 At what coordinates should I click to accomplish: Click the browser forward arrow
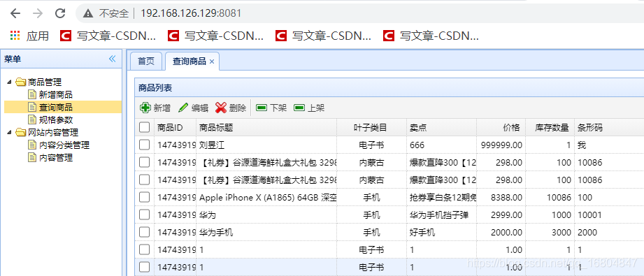coord(38,13)
